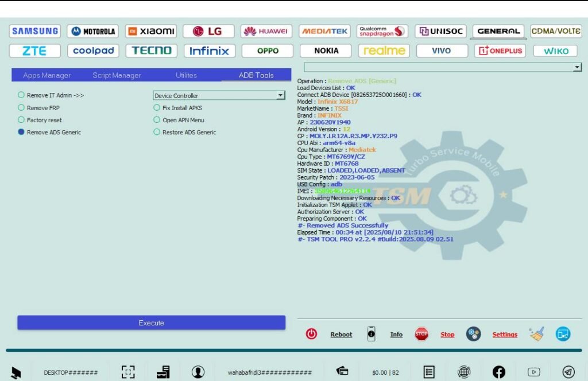Open the CDMA/VOLTE section

pyautogui.click(x=556, y=31)
